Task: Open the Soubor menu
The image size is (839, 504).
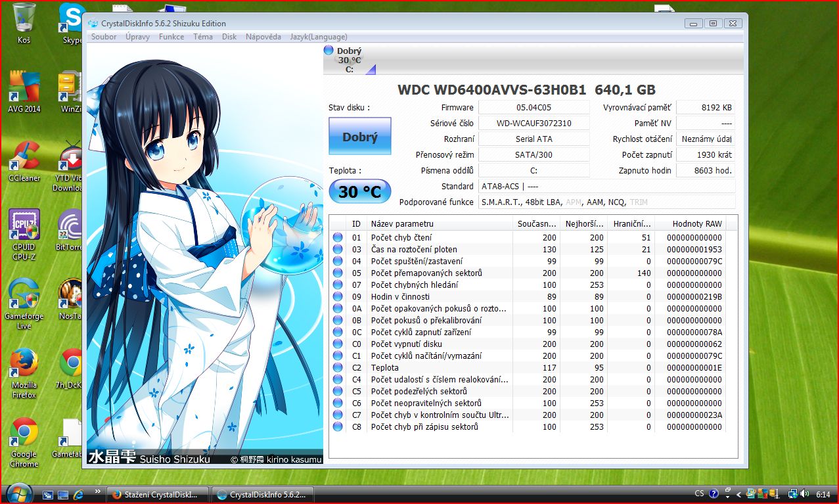Action: pyautogui.click(x=104, y=37)
